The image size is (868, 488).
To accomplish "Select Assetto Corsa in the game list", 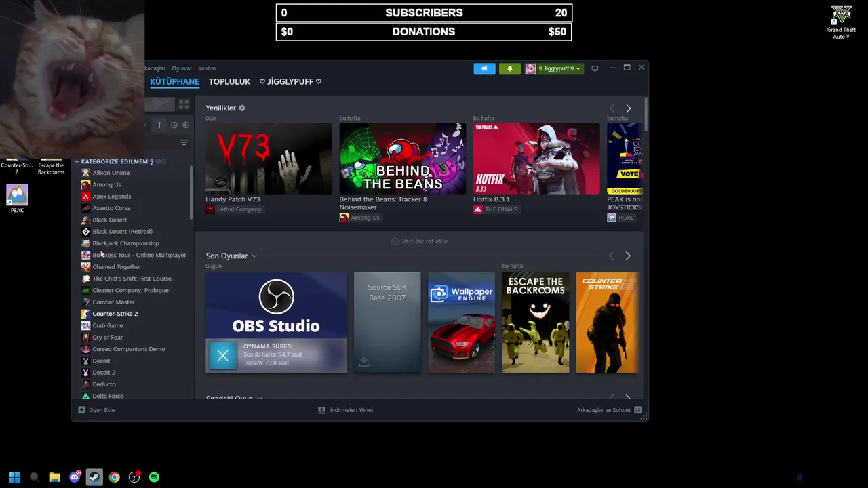I will [111, 208].
